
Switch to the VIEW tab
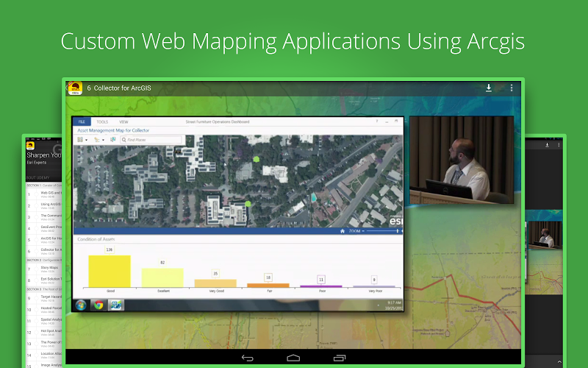pos(123,121)
